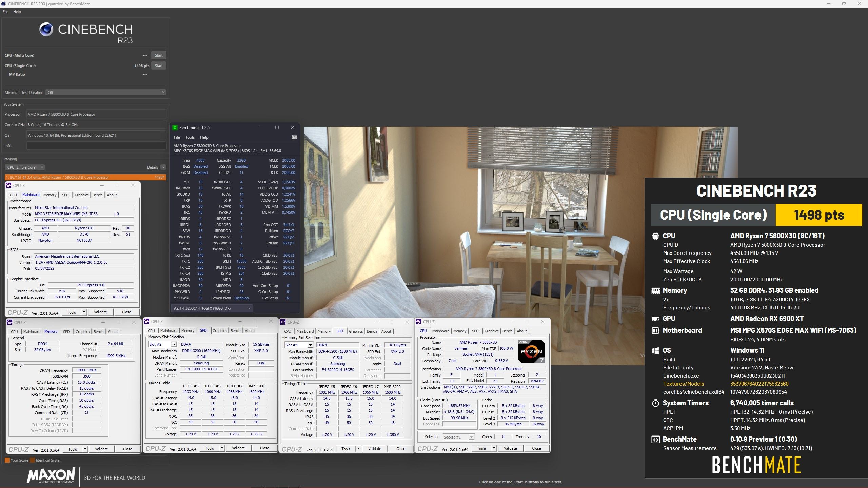
Task: Click the Cinebench sphere logo
Action: click(46, 29)
